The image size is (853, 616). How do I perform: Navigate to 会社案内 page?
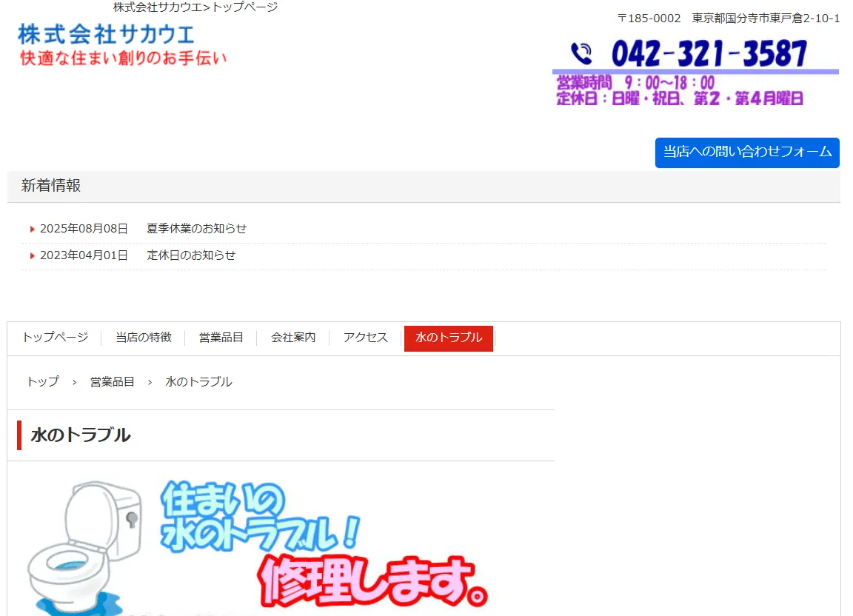coord(293,338)
